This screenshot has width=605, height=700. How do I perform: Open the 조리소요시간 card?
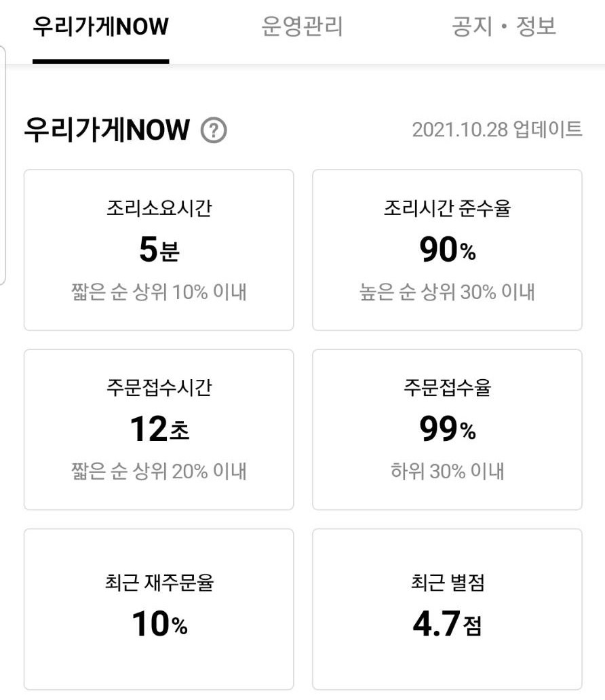tap(159, 250)
